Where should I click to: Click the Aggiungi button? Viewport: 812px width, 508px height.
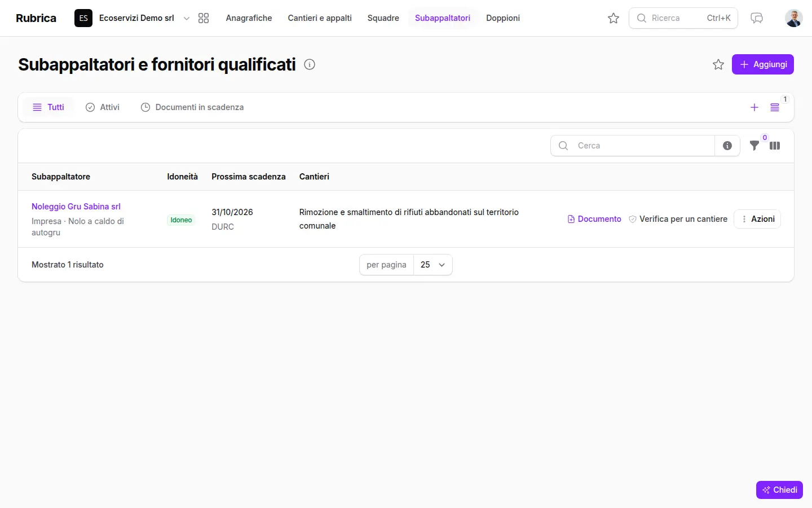click(763, 64)
